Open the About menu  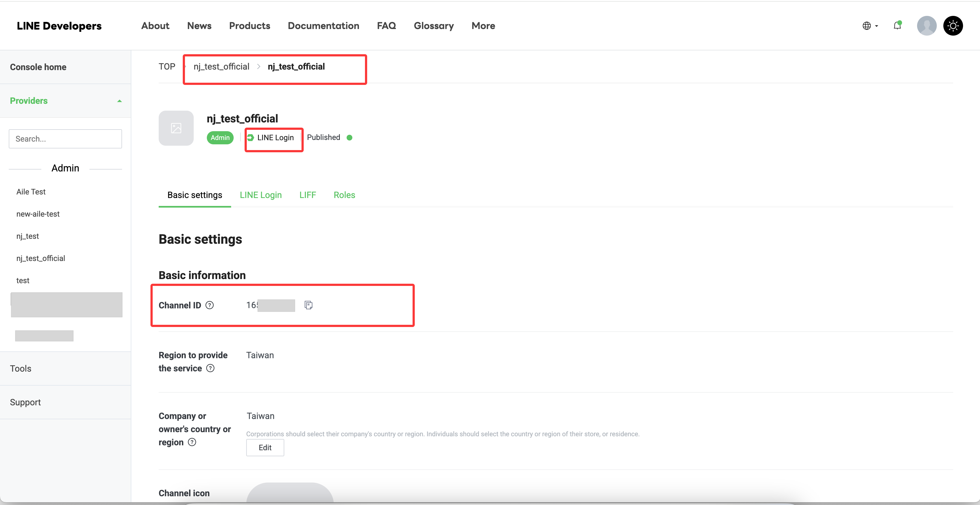point(155,26)
